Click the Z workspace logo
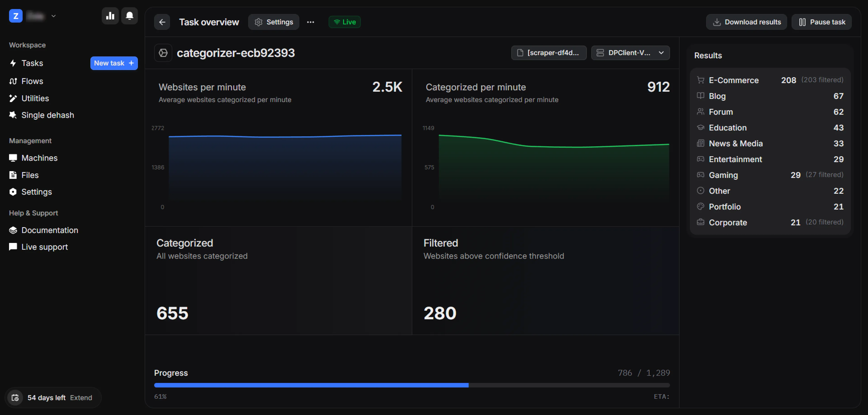Viewport: 868px width, 415px height. (16, 16)
